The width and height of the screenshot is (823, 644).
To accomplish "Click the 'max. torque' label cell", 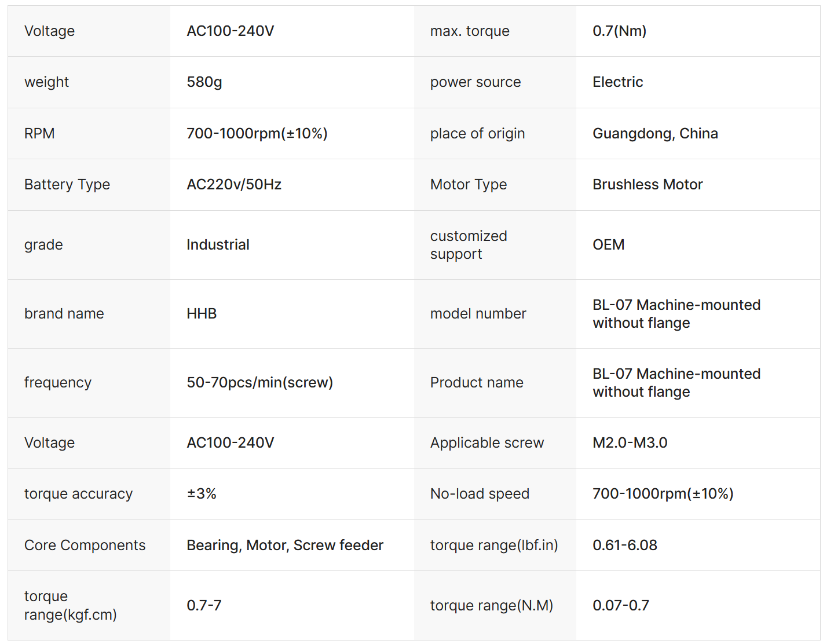I will [470, 31].
